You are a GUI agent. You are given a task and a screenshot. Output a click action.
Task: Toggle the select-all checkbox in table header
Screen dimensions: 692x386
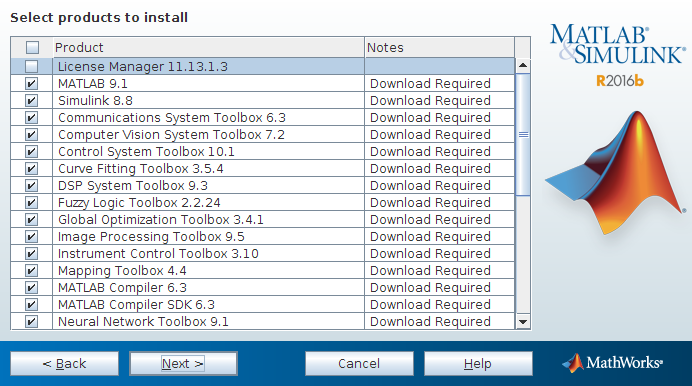pyautogui.click(x=32, y=47)
